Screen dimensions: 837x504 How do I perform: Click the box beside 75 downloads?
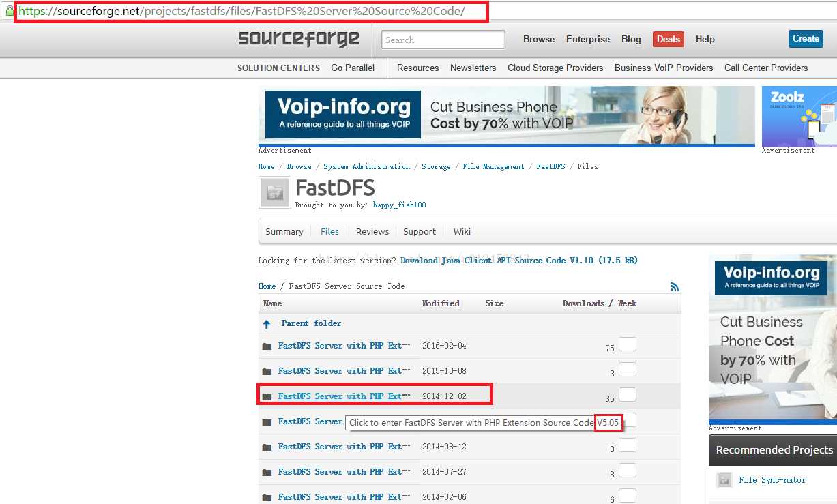point(628,344)
